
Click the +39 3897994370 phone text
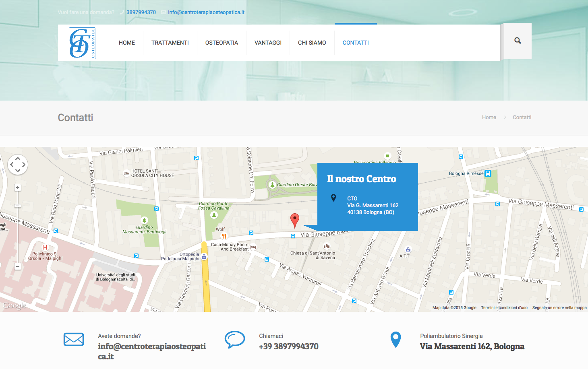(289, 346)
